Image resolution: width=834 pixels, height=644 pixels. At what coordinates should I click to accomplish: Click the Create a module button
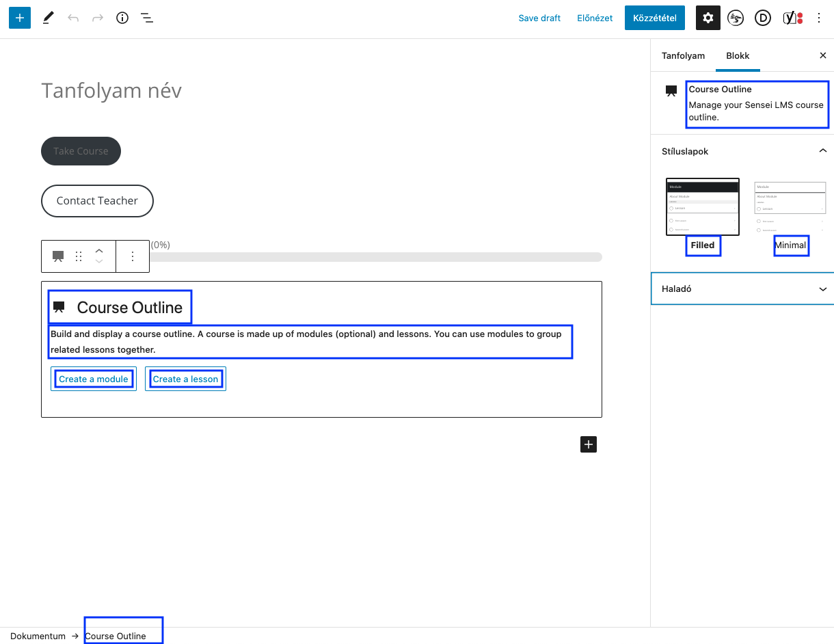(x=93, y=379)
